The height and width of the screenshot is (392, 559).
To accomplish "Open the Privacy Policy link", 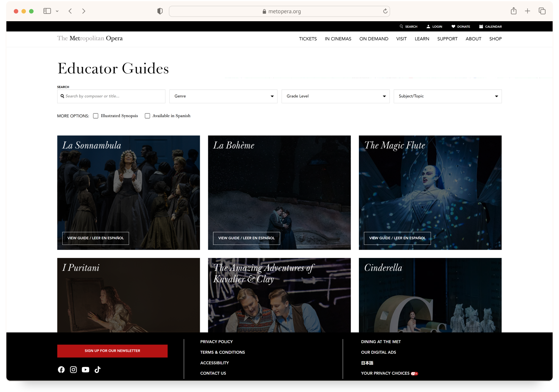I will pos(216,342).
